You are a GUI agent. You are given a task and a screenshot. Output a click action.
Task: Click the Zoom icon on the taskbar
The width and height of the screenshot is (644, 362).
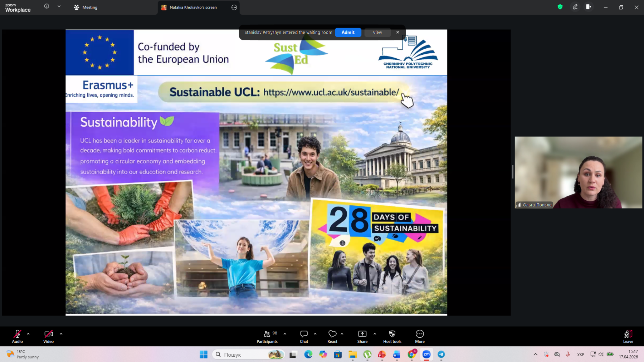426,354
